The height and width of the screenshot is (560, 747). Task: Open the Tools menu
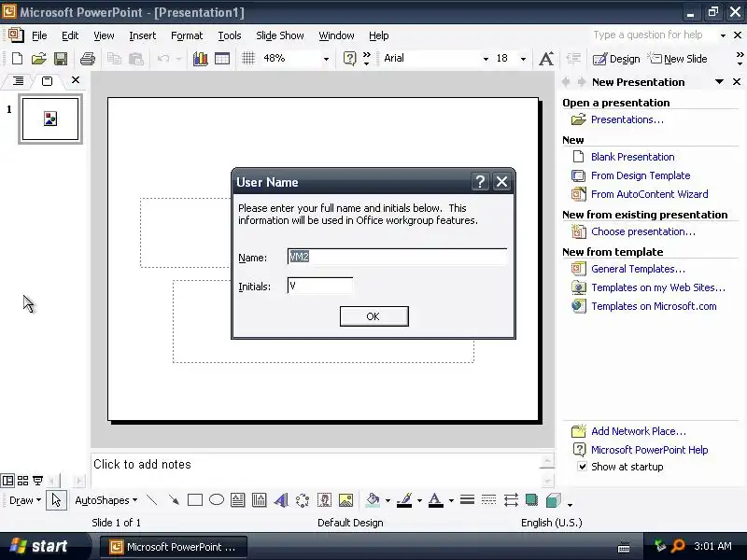(x=230, y=35)
